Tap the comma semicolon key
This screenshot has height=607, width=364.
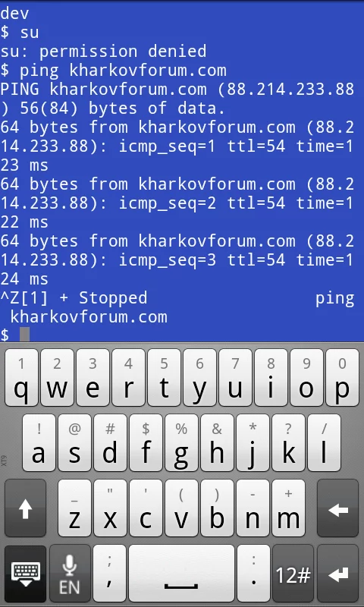tap(110, 573)
